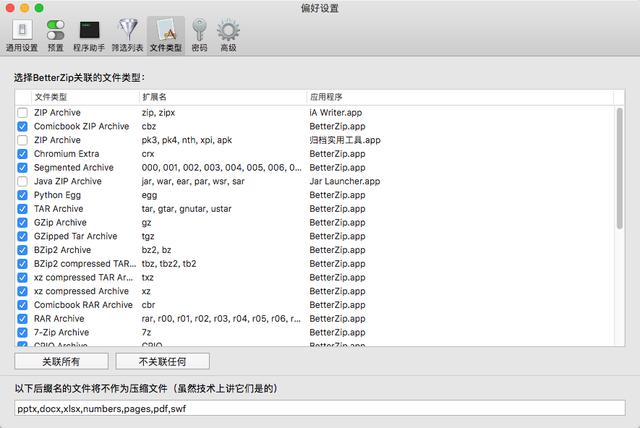Screen dimensions: 640x428
Task: Open the 高级 gear pane
Action: (228, 36)
